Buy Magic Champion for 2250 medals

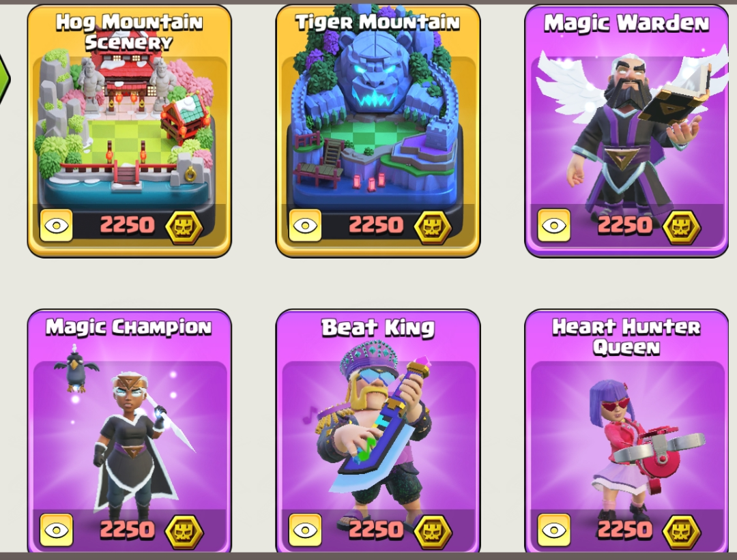point(127,530)
